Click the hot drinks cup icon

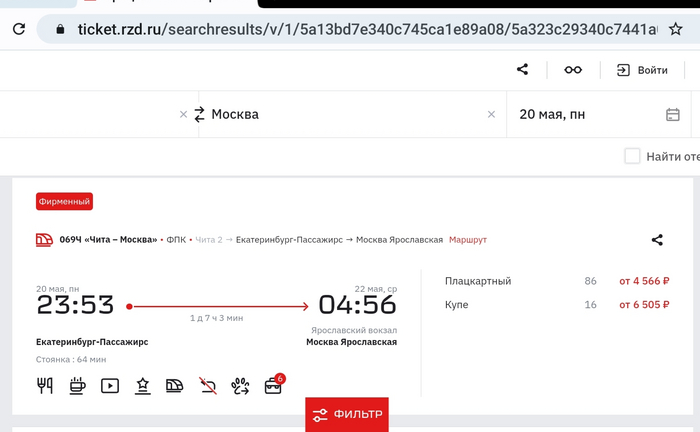pos(77,386)
